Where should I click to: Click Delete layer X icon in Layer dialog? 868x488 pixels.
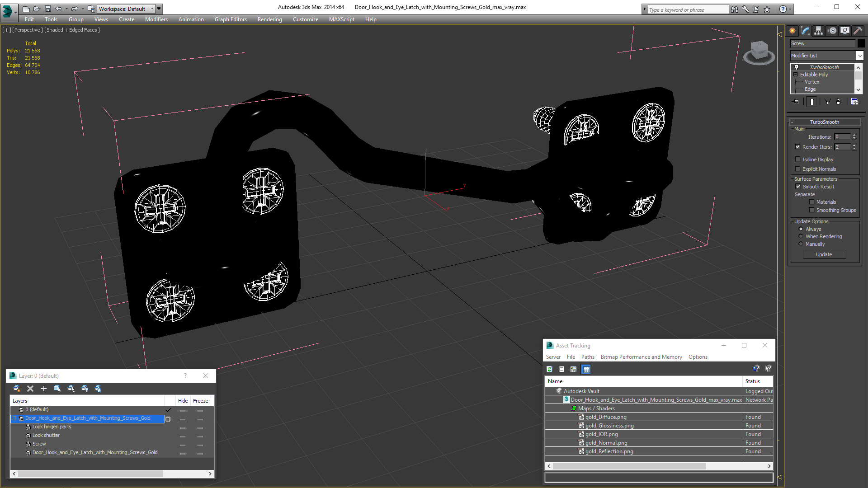coord(30,389)
